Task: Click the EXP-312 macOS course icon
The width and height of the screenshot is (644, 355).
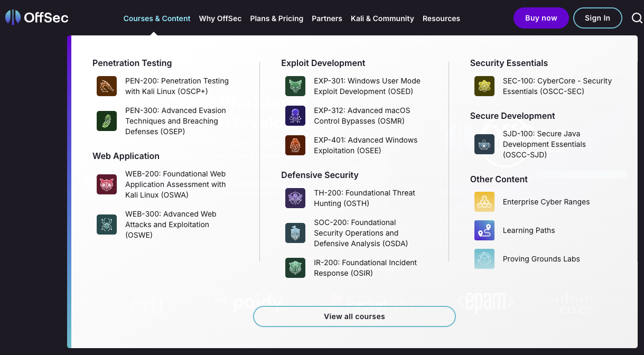Action: [x=295, y=116]
